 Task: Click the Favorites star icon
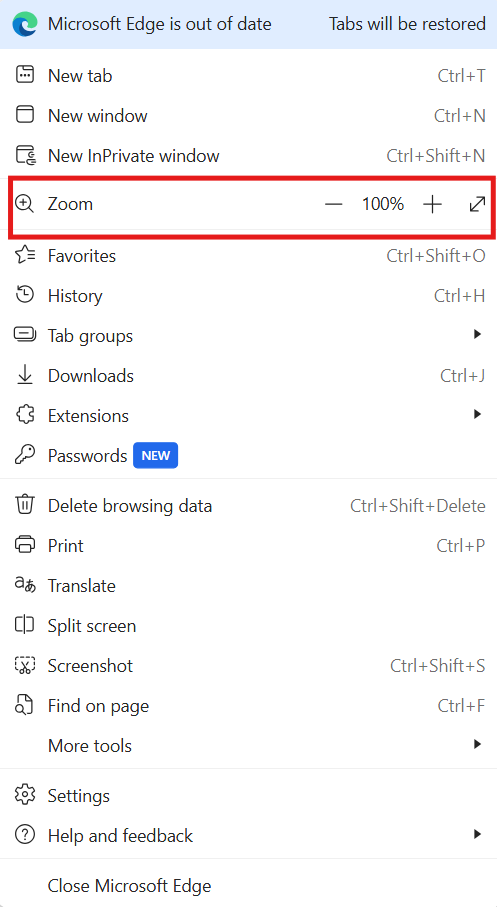point(25,255)
